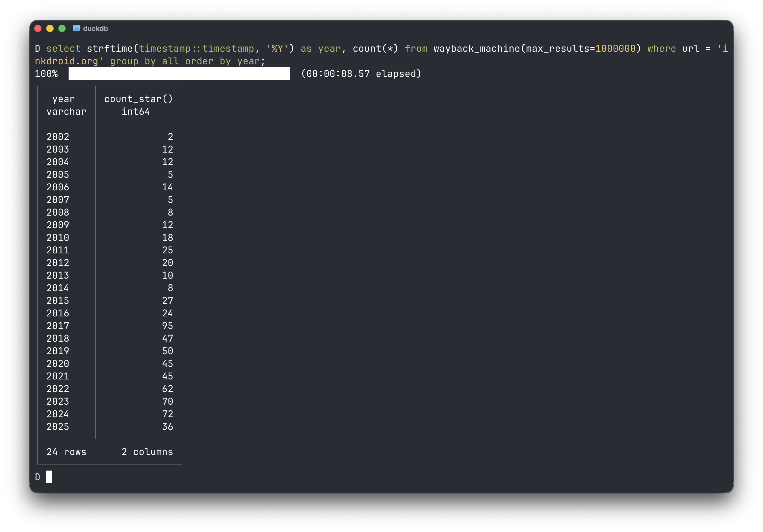Maximize the terminal with the green button
The image size is (763, 532).
coord(62,29)
